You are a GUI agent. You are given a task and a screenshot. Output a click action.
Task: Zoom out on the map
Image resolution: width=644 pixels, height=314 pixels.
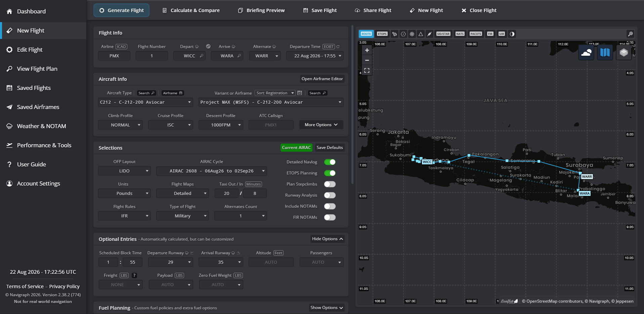[x=367, y=60]
